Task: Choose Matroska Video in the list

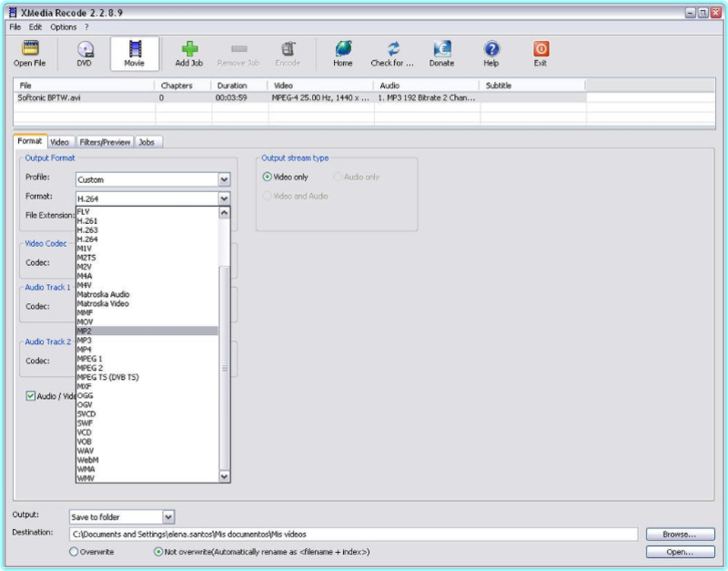Action: [x=147, y=303]
